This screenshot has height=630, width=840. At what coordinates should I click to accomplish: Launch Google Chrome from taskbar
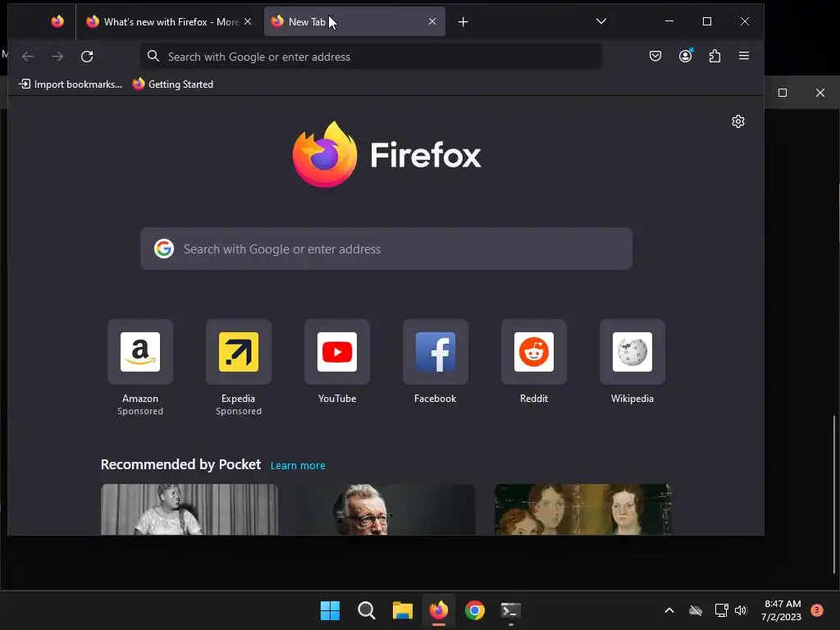[475, 610]
